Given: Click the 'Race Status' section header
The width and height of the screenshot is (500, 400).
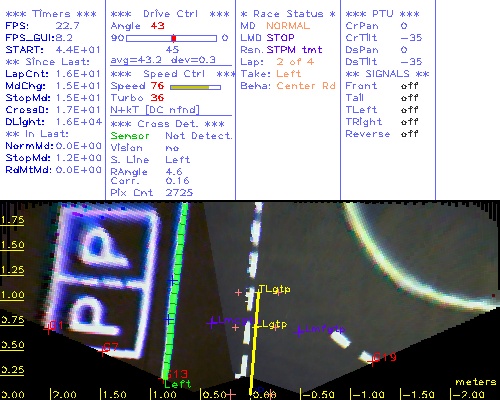Looking at the screenshot, I should pyautogui.click(x=288, y=14).
